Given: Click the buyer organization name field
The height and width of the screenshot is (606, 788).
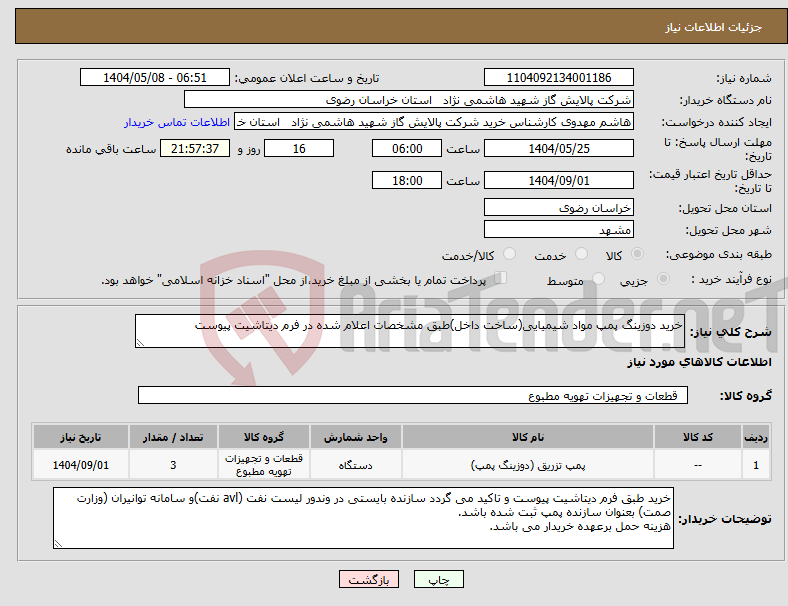Looking at the screenshot, I should [409, 99].
